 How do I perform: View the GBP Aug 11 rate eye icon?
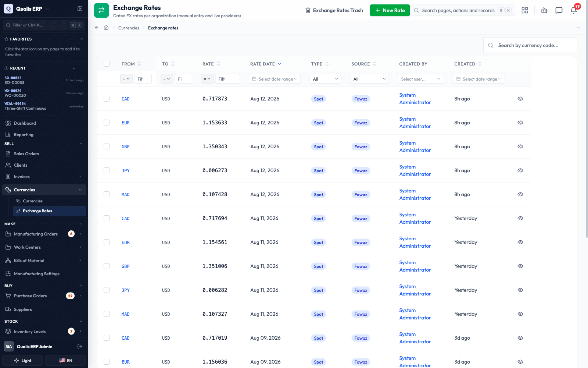click(520, 266)
